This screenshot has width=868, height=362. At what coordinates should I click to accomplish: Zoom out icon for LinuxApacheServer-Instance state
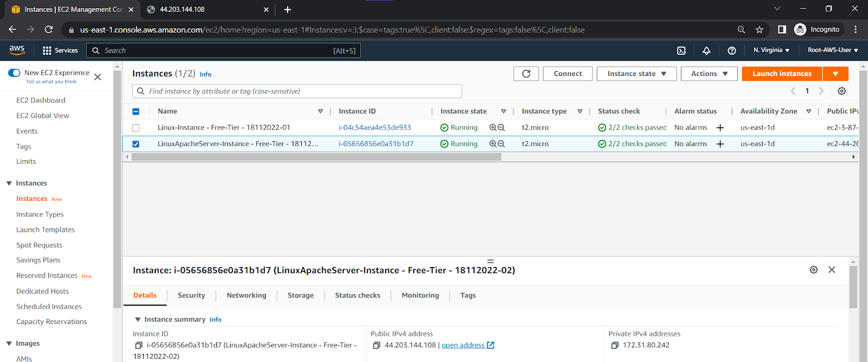[x=501, y=144]
